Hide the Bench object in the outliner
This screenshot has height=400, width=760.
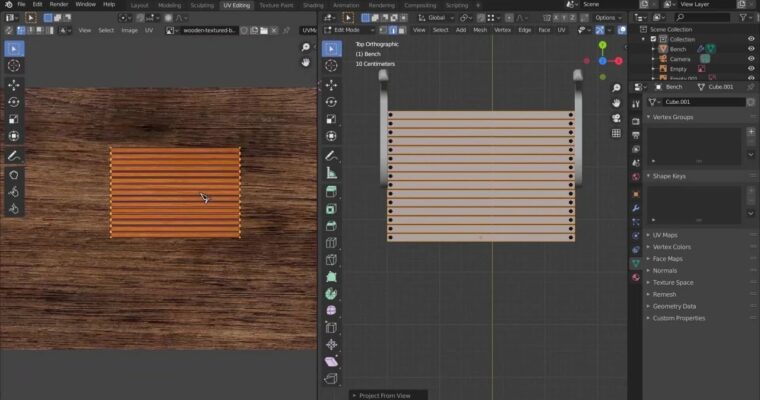click(751, 49)
